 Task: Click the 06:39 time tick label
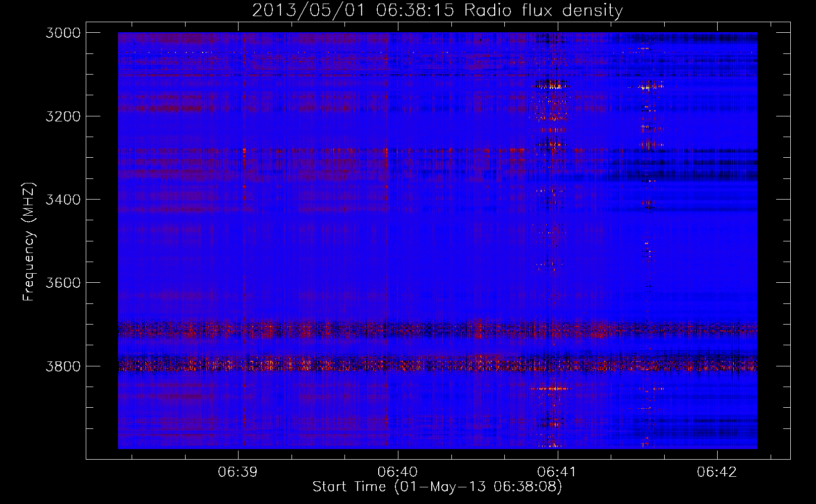(x=238, y=472)
